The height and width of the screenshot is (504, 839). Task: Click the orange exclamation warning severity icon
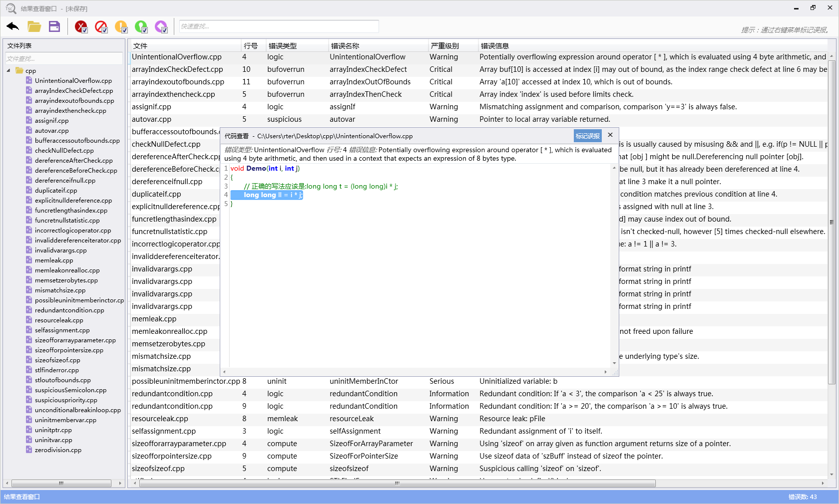pyautogui.click(x=120, y=25)
